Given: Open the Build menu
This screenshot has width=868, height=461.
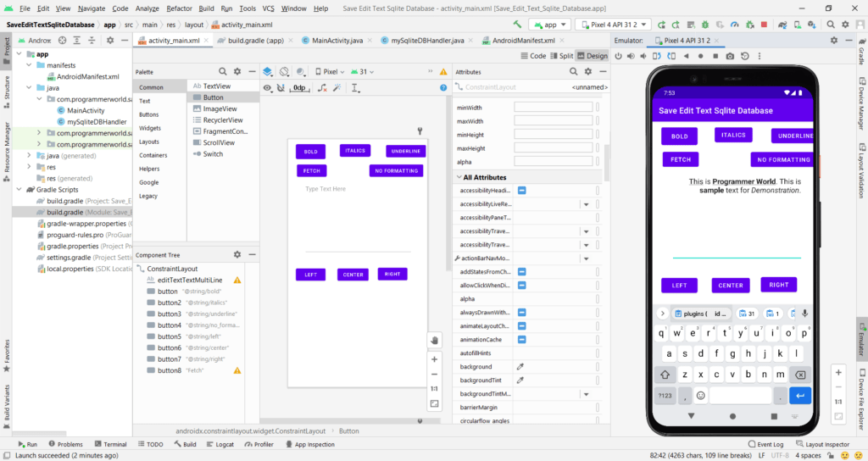Looking at the screenshot, I should click(x=206, y=8).
